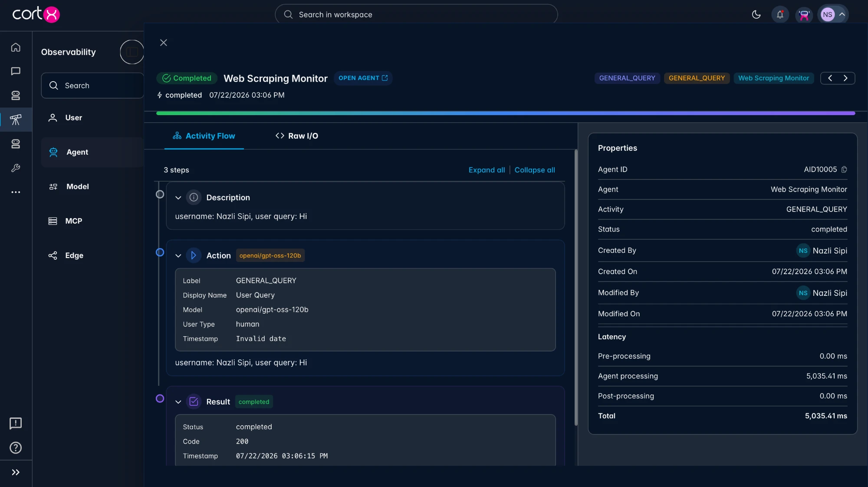The height and width of the screenshot is (487, 868).
Task: Open the more options ellipsis icon
Action: click(16, 192)
